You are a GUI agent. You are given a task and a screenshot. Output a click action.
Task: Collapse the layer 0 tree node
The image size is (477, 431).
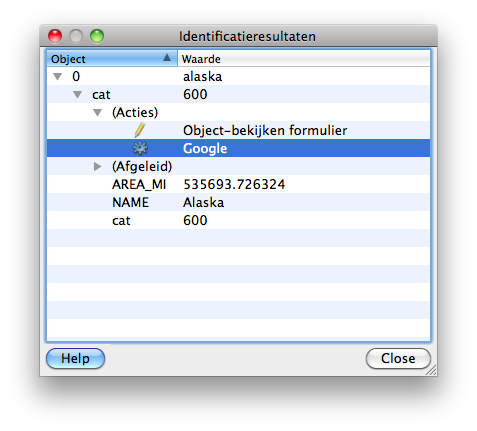click(58, 77)
